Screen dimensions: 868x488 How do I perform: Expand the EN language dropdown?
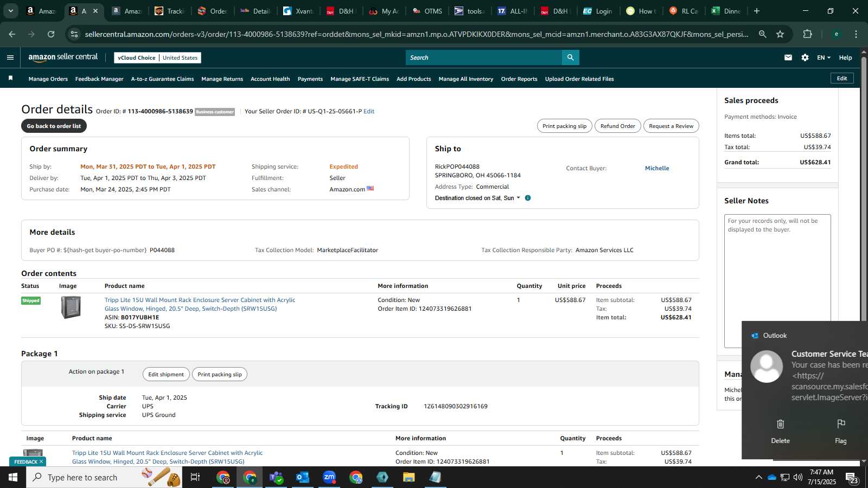click(824, 57)
